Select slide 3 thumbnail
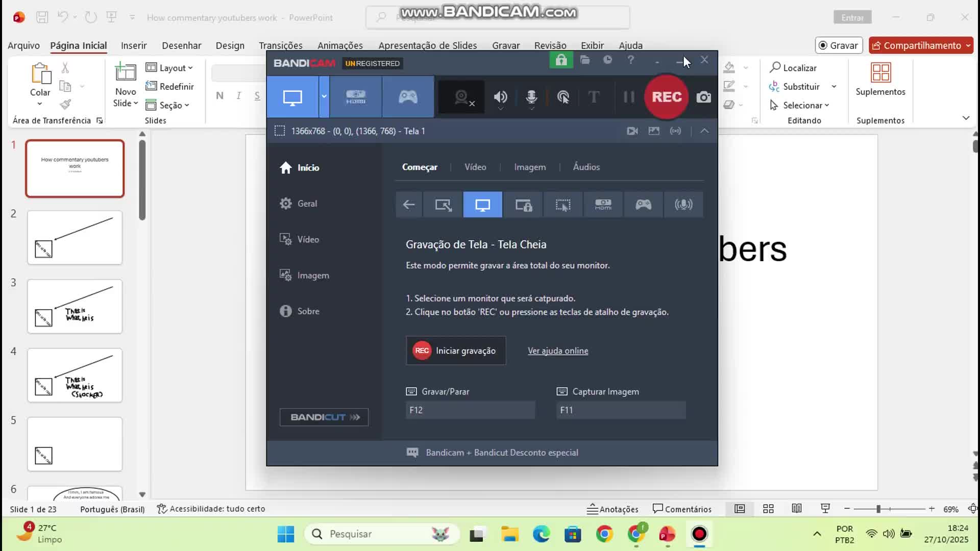This screenshot has width=980, height=551. 75,307
